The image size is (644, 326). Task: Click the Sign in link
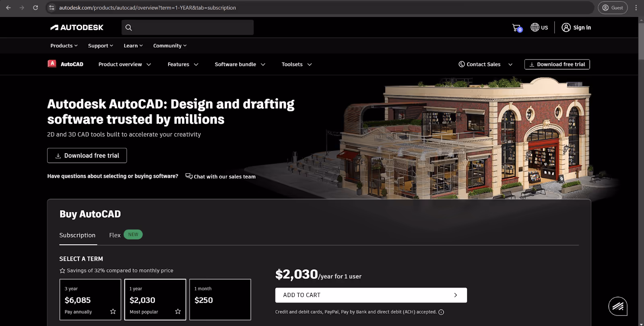pos(582,27)
